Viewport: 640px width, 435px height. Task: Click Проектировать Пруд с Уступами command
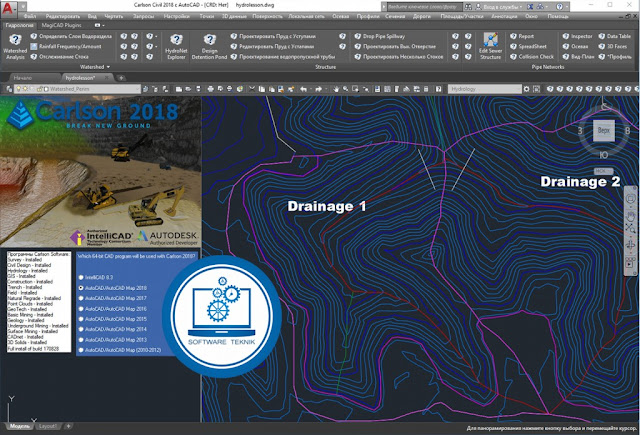click(273, 36)
